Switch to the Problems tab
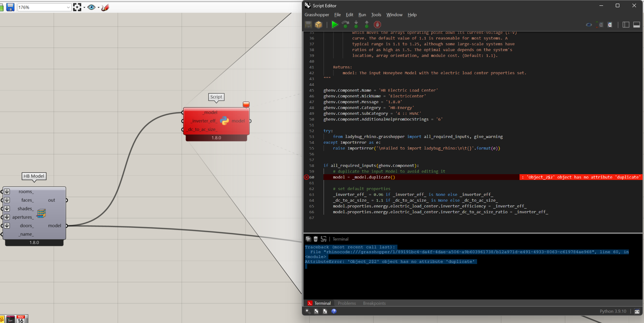Screen dimensions: 644x323 click(x=347, y=303)
